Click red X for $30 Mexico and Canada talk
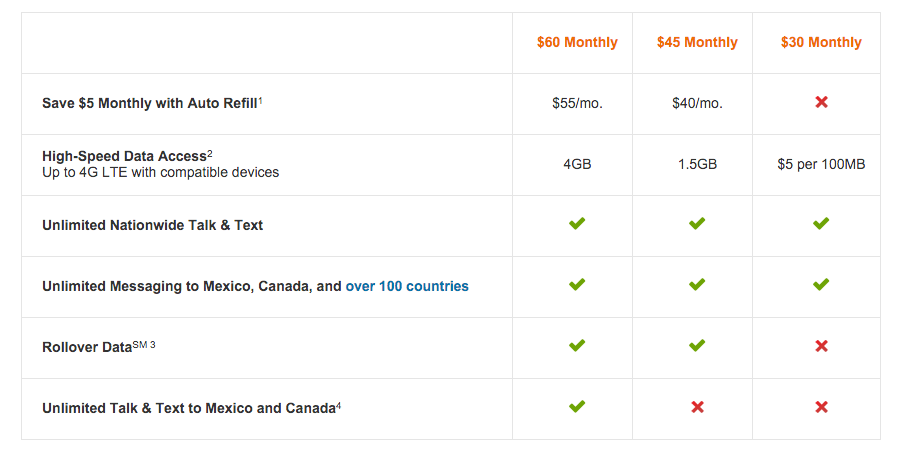 pyautogui.click(x=821, y=407)
